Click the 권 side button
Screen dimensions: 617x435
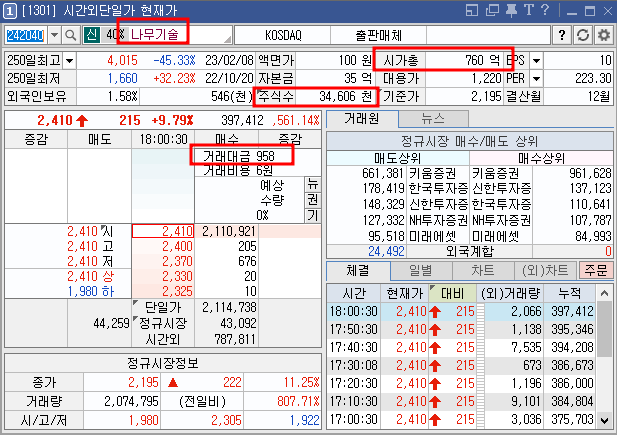coord(313,200)
